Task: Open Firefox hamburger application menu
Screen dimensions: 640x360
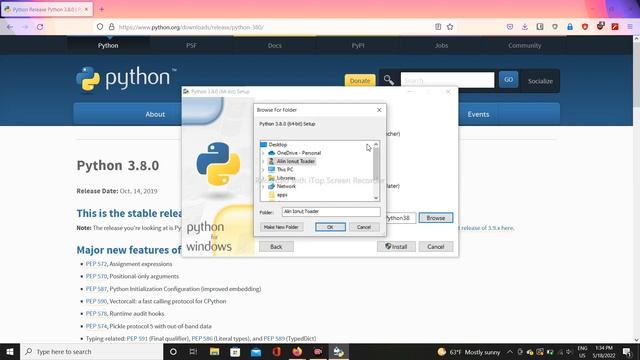Action: 630,27
